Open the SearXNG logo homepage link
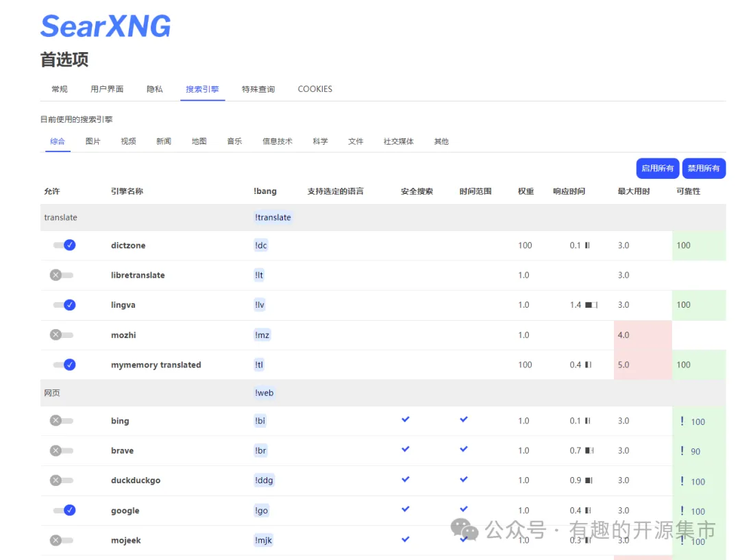The width and height of the screenshot is (740, 560). pos(106,26)
